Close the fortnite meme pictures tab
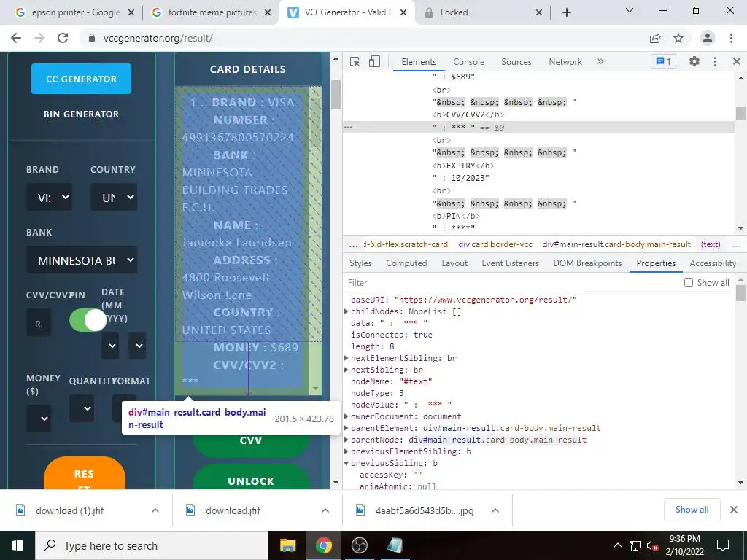The width and height of the screenshot is (747, 560). pyautogui.click(x=268, y=12)
